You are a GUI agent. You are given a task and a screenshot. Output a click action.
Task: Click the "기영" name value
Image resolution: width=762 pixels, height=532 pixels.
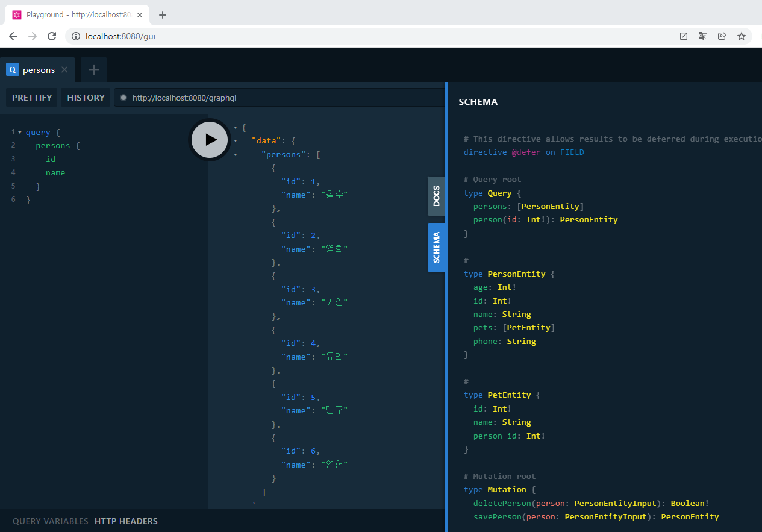(334, 302)
